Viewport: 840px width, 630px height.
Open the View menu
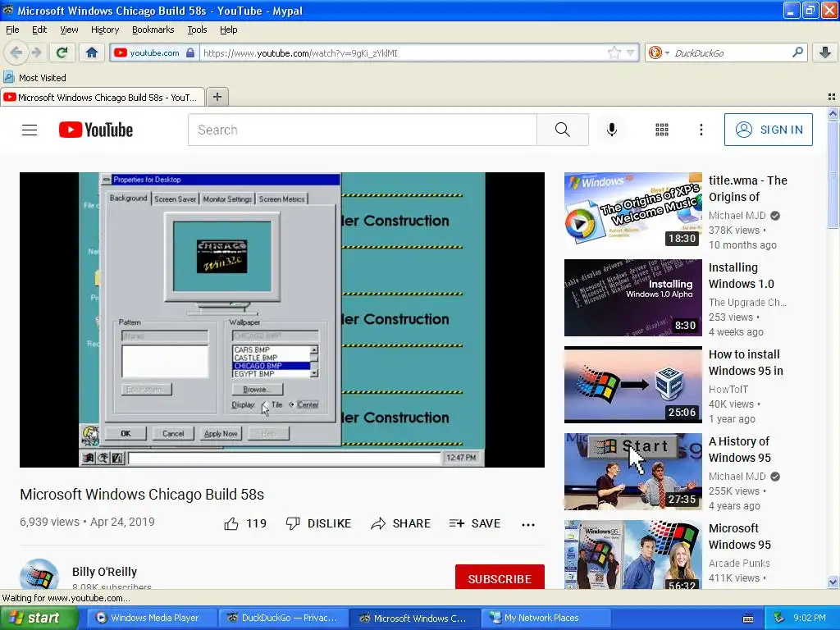(69, 30)
